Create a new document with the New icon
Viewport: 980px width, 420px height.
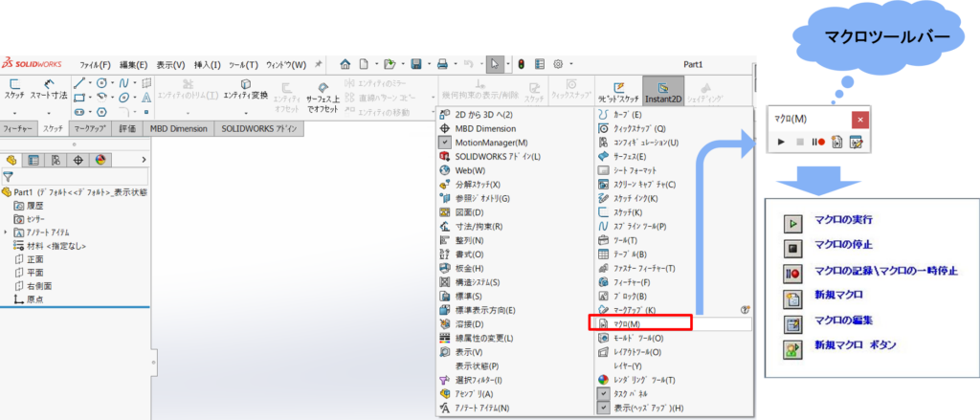364,64
